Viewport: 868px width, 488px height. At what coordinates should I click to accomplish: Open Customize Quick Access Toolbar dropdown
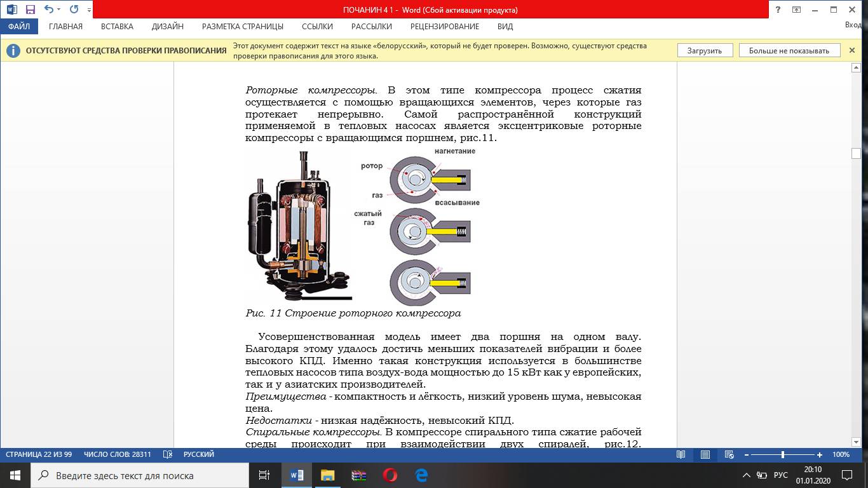89,10
